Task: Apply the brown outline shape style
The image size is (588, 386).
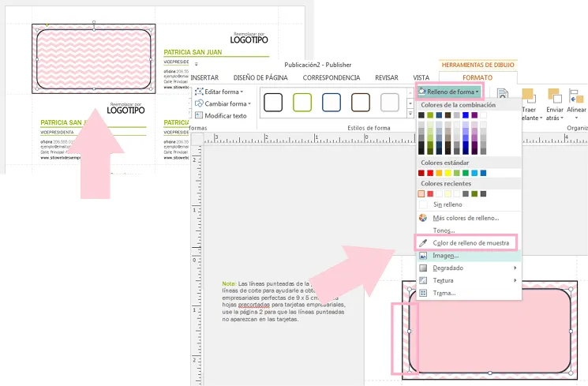Action: [x=361, y=103]
